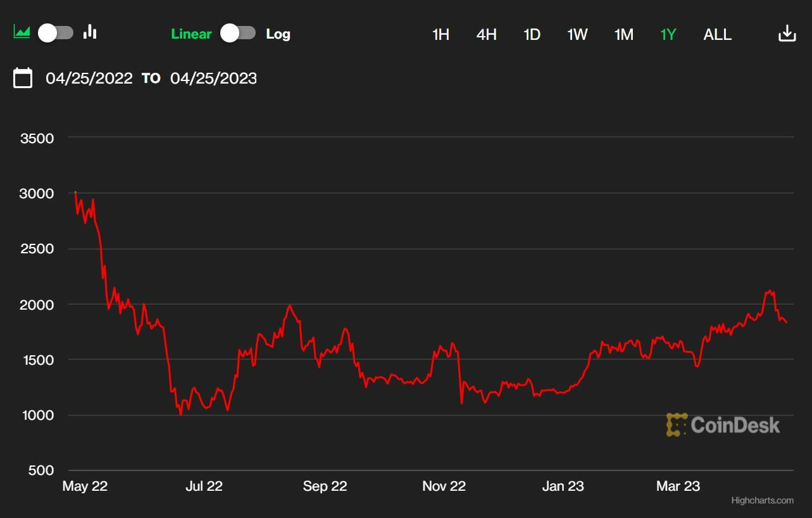Choose the 1W time range
Viewport: 812px width, 518px height.
pyautogui.click(x=577, y=34)
